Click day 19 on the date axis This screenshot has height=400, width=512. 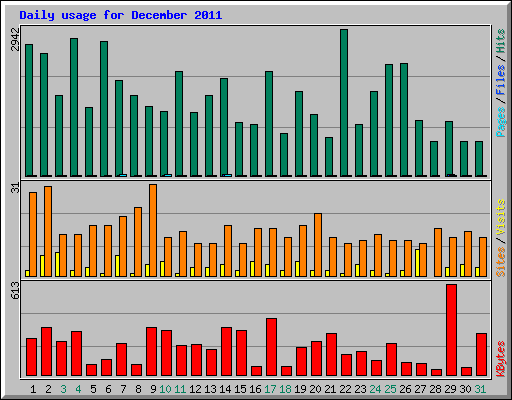click(x=300, y=389)
